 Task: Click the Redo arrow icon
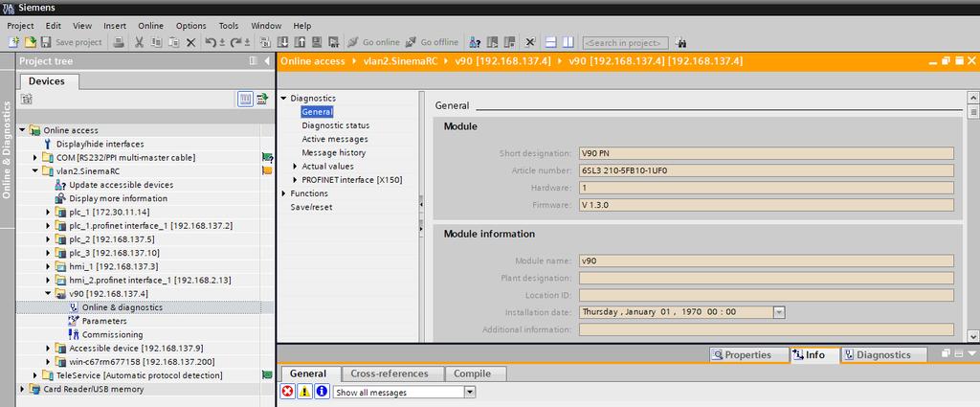[236, 42]
